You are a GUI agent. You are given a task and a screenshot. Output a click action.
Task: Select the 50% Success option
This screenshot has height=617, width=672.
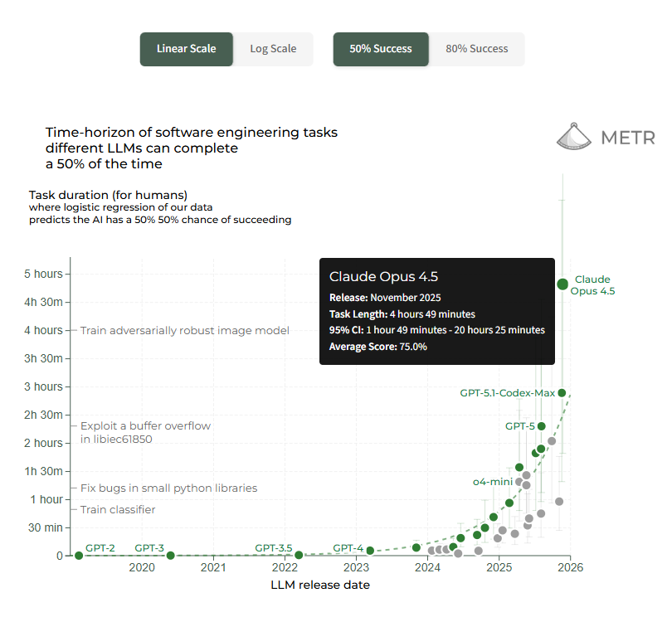(380, 49)
